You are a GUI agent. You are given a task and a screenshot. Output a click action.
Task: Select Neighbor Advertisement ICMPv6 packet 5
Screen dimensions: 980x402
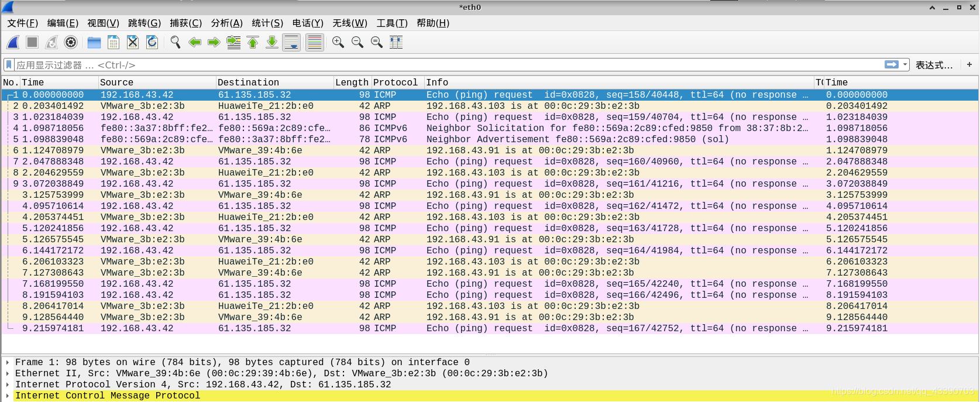coord(489,139)
